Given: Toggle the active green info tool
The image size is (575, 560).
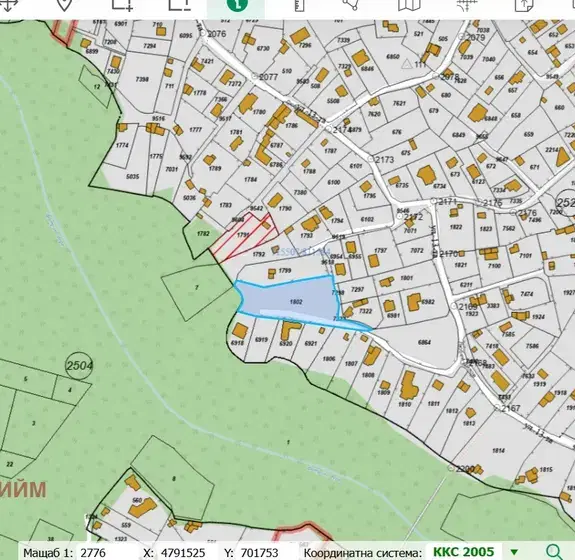Looking at the screenshot, I should point(237,5).
